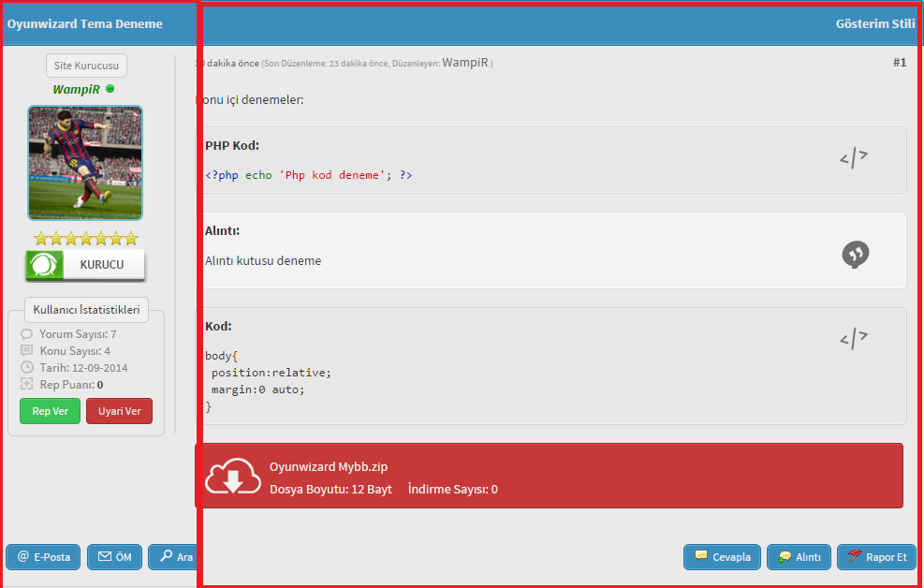Viewport: 924px width, 588px height.
Task: Send private message with ÖM button
Action: pos(115,557)
